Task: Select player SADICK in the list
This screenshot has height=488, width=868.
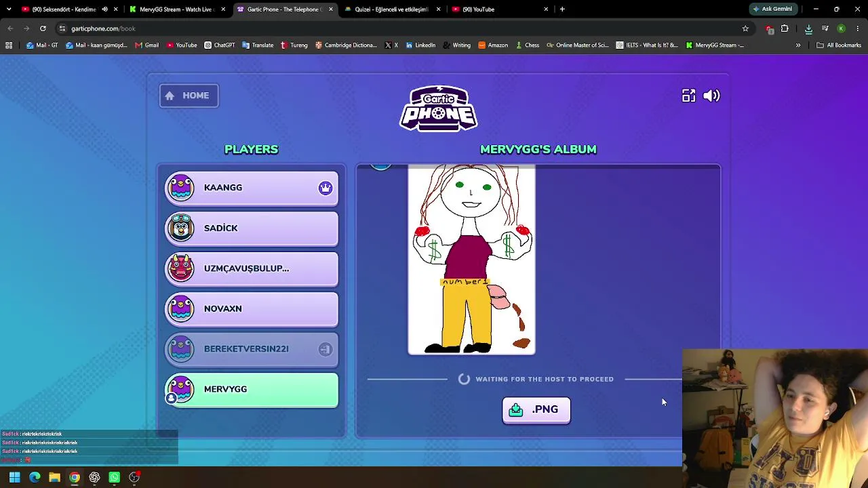Action: 252,228
